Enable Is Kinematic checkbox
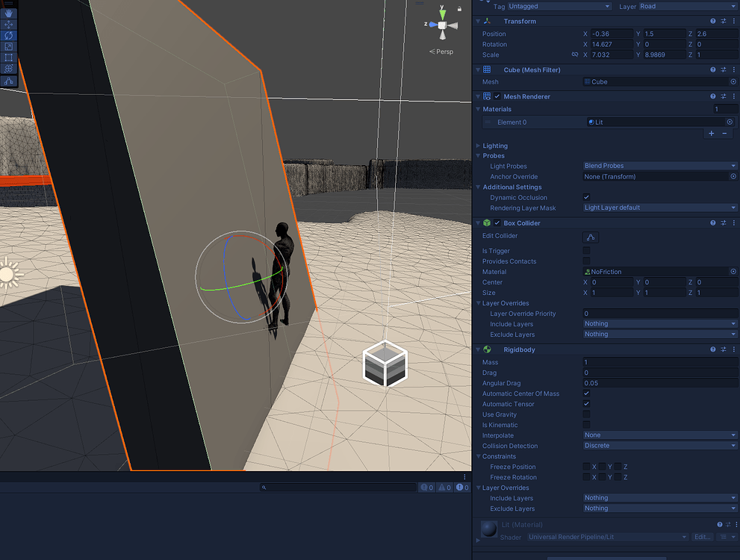This screenshot has width=740, height=560. click(x=586, y=425)
